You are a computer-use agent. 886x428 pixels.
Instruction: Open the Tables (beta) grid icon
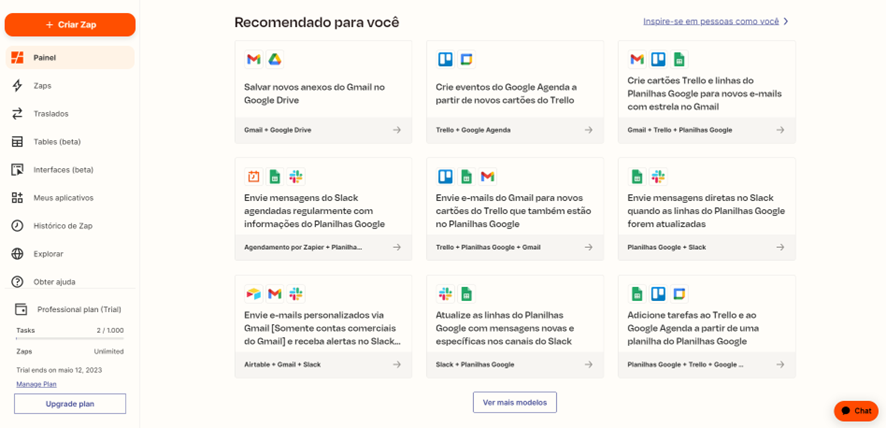[17, 142]
